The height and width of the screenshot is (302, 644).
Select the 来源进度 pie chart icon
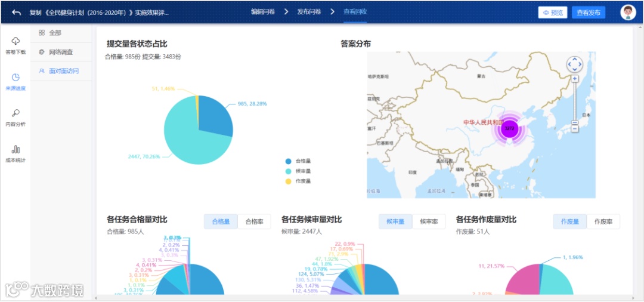pyautogui.click(x=16, y=77)
